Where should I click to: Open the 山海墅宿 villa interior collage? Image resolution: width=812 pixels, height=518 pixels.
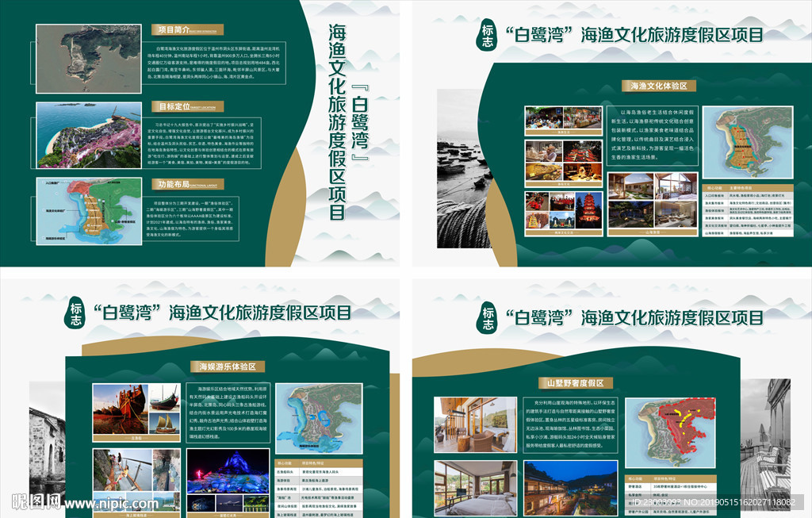[653, 204]
